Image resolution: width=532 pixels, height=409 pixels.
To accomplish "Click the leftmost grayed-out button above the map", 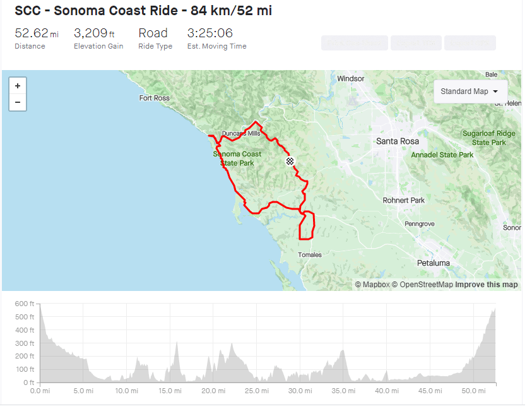I will point(354,43).
